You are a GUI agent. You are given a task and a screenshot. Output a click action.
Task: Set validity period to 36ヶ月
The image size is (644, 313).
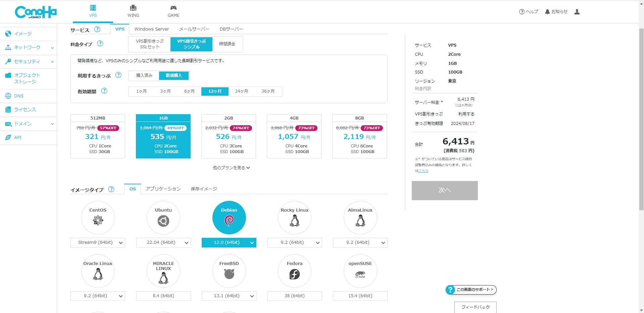pos(268,91)
